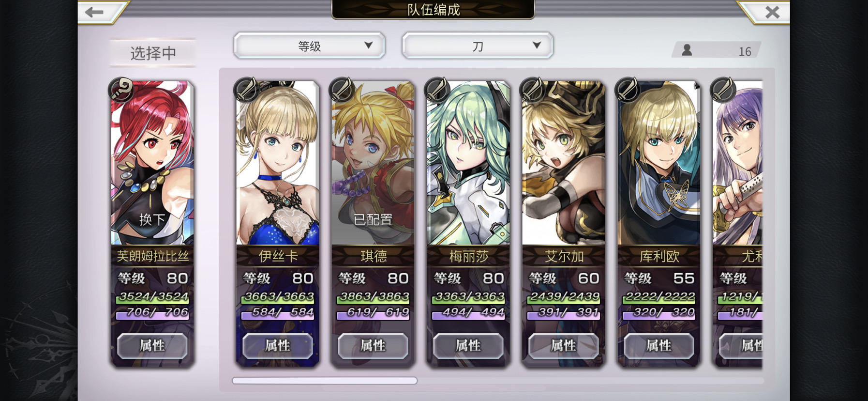The width and height of the screenshot is (868, 401).
Task: Open 属性 for 伊丝卡
Action: pos(277,346)
